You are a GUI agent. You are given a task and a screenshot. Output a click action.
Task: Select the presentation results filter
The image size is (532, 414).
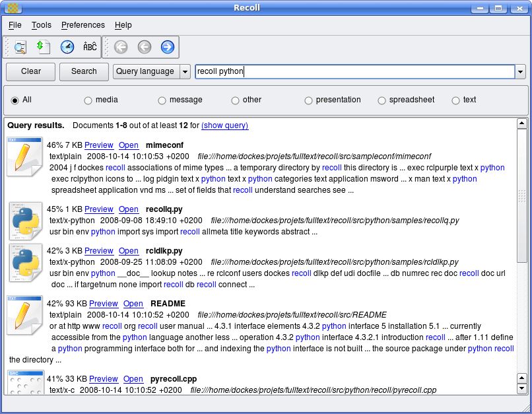pyautogui.click(x=308, y=100)
